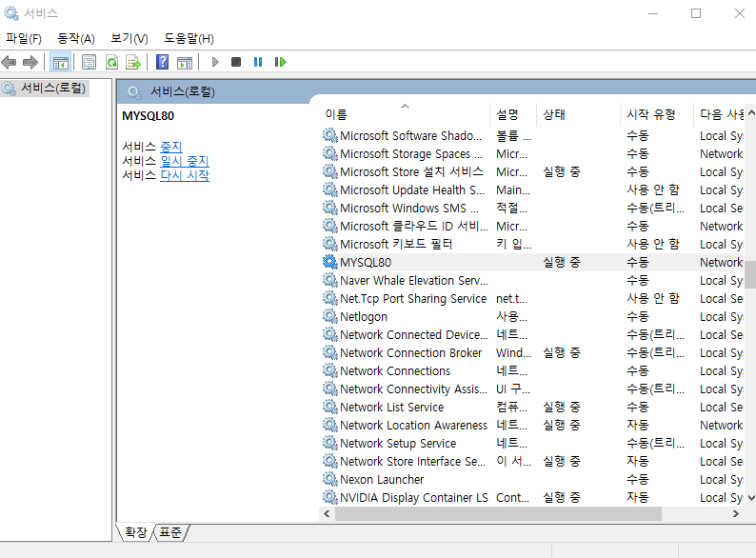Click gear icon beside MYSQL80
This screenshot has width=756, height=558.
click(x=329, y=262)
